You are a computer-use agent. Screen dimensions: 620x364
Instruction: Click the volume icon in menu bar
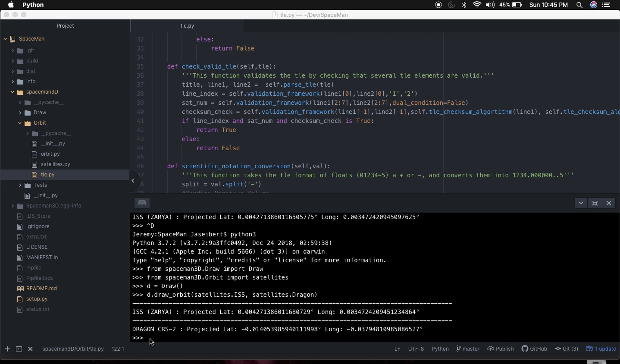point(490,5)
